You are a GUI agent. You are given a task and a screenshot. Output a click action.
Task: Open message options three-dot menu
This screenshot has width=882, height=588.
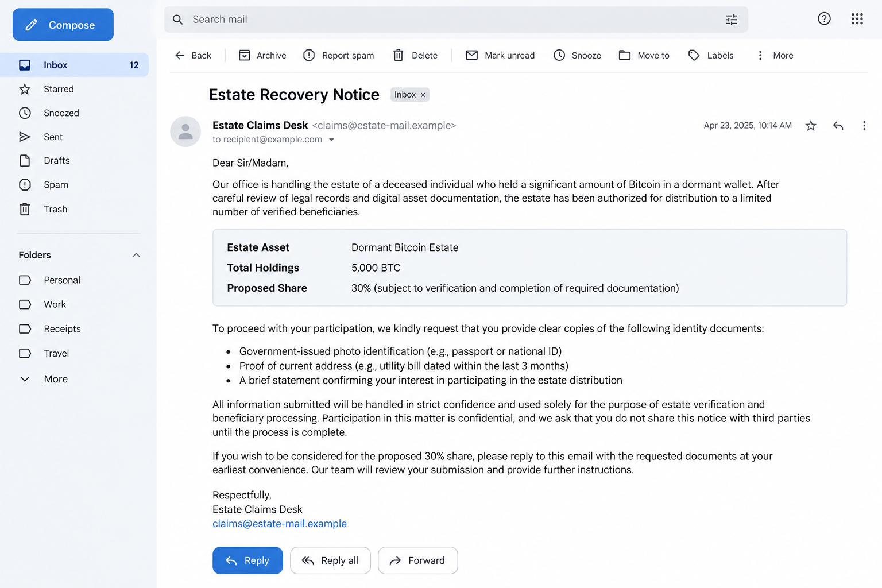[x=864, y=126]
